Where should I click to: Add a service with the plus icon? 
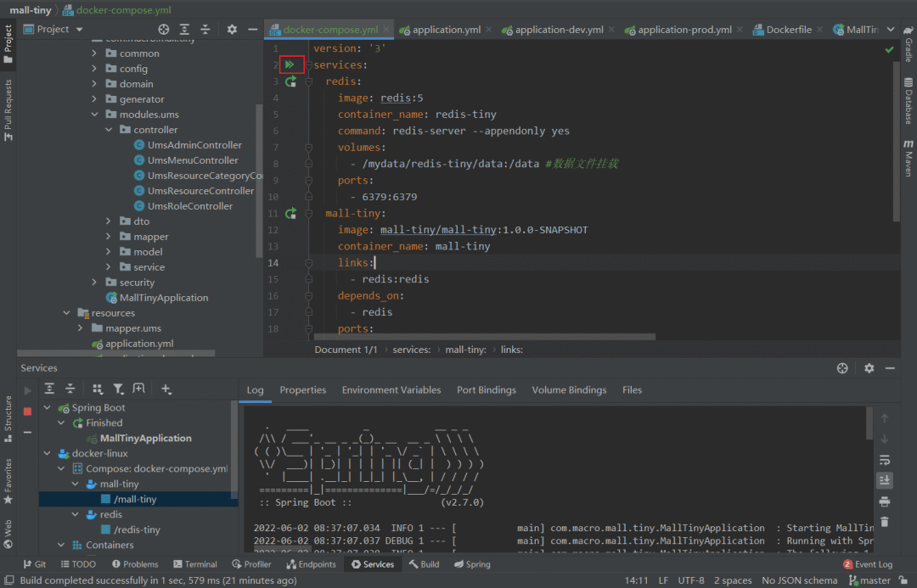[166, 389]
